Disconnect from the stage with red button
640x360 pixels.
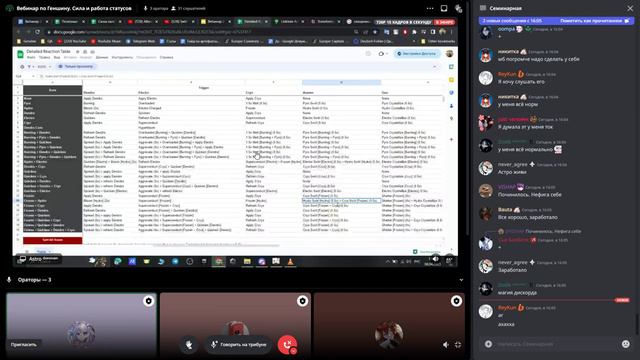tap(287, 345)
